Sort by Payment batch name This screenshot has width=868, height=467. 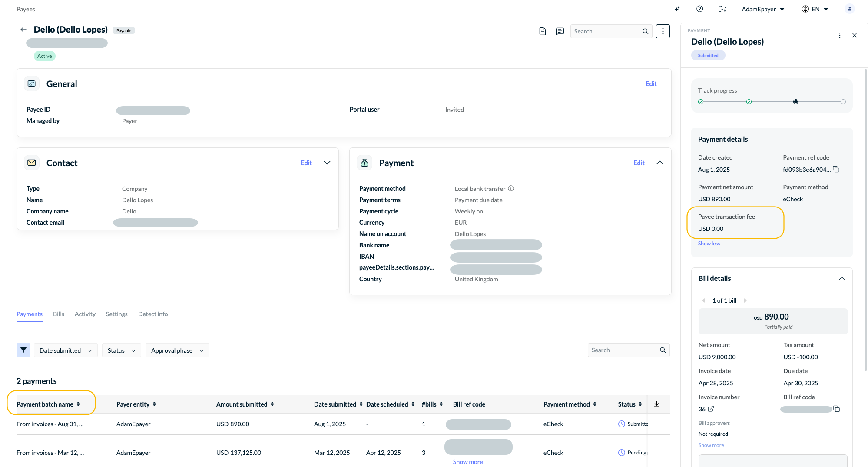pos(48,404)
